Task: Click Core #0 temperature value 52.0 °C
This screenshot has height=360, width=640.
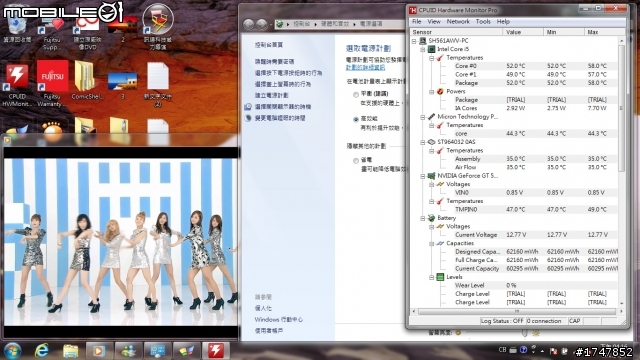Action: [516, 66]
